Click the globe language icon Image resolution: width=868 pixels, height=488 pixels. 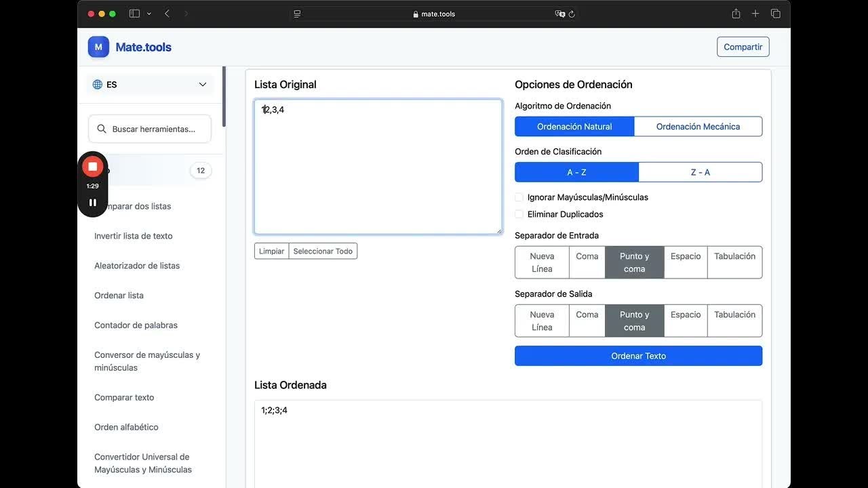[98, 85]
